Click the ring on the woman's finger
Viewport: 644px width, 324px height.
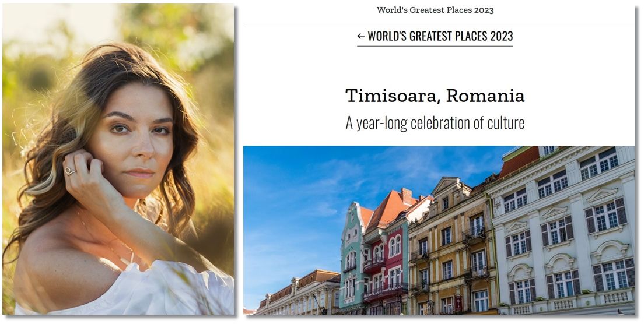pyautogui.click(x=70, y=171)
